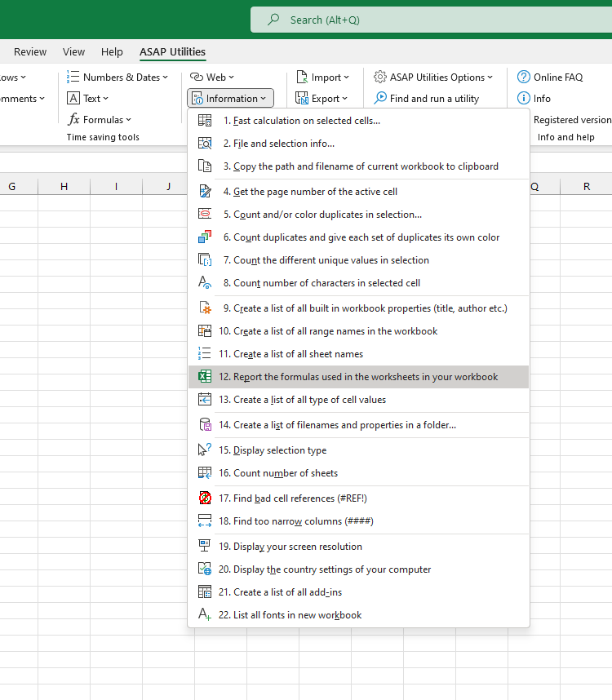Image resolution: width=612 pixels, height=700 pixels.
Task: Click the Display screen resolution icon
Action: coord(205,547)
